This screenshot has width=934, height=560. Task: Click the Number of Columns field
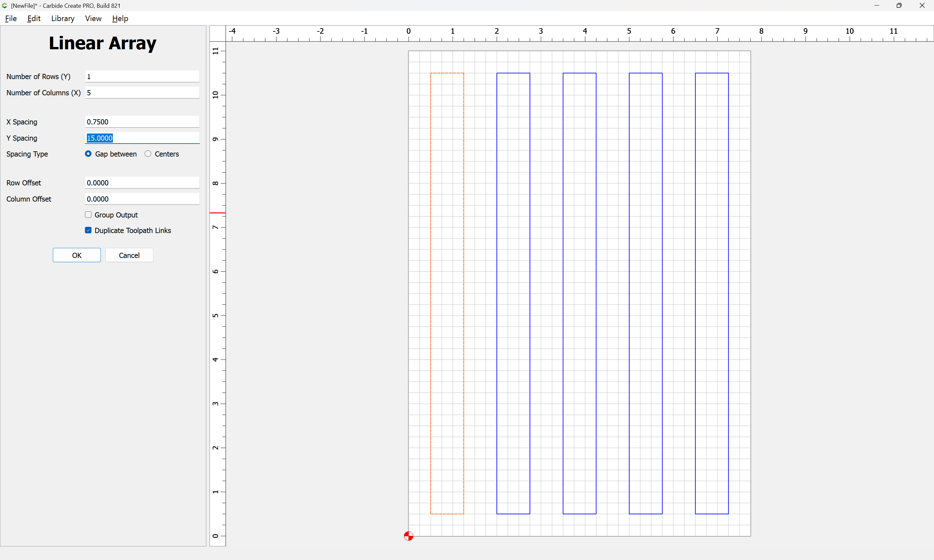(142, 93)
